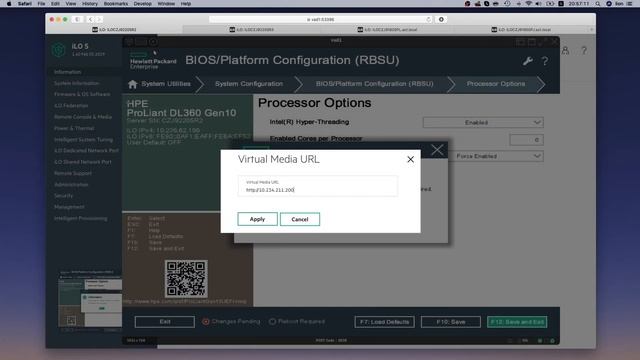Click Safari back navigation arrow
Viewport: 640px width, 360px height.
90,19
